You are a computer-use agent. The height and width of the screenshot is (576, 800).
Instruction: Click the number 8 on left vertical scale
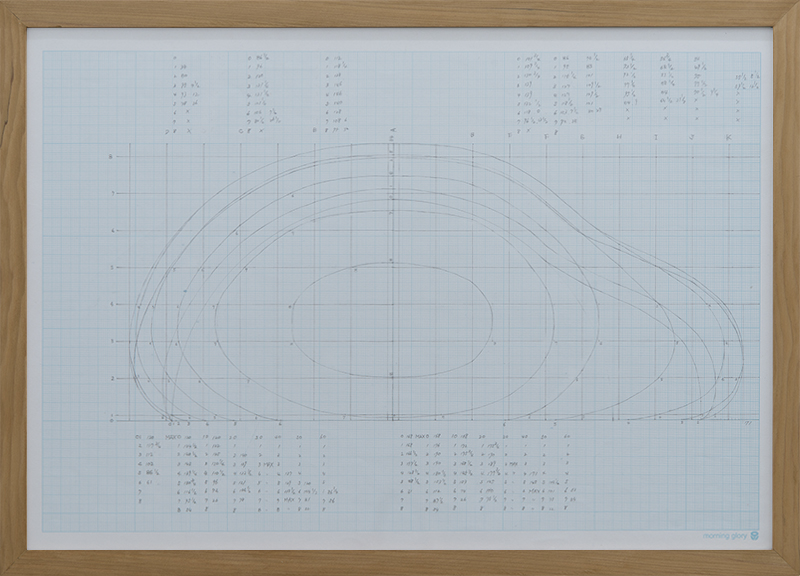[x=110, y=157]
